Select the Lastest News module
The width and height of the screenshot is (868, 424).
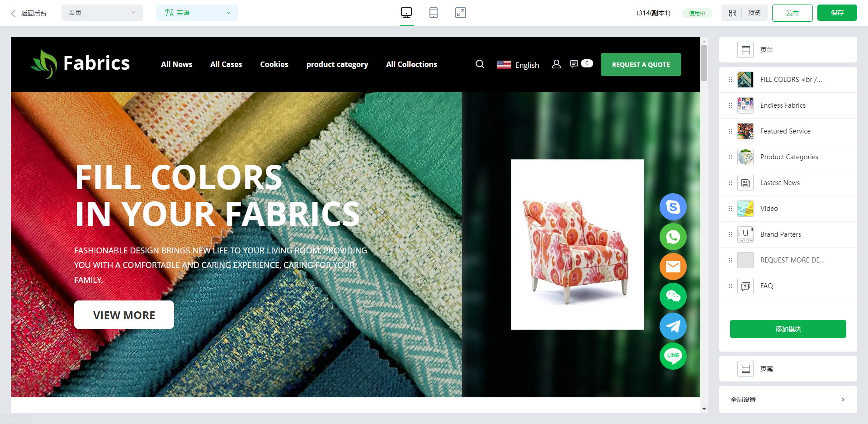788,183
